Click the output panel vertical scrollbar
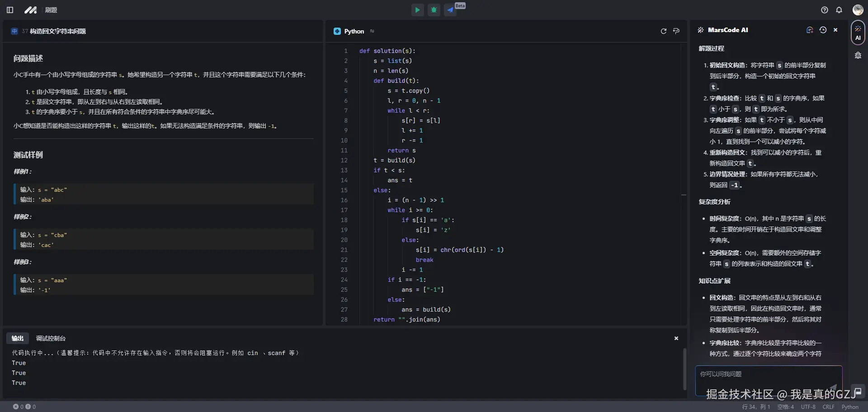 (684, 369)
